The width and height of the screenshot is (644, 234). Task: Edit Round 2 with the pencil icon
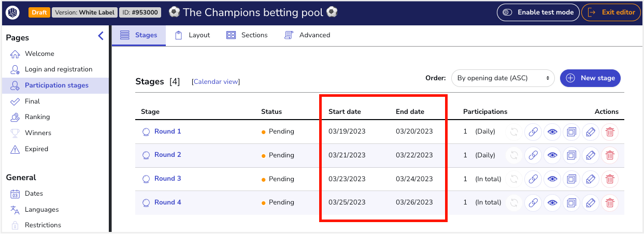[x=591, y=155]
